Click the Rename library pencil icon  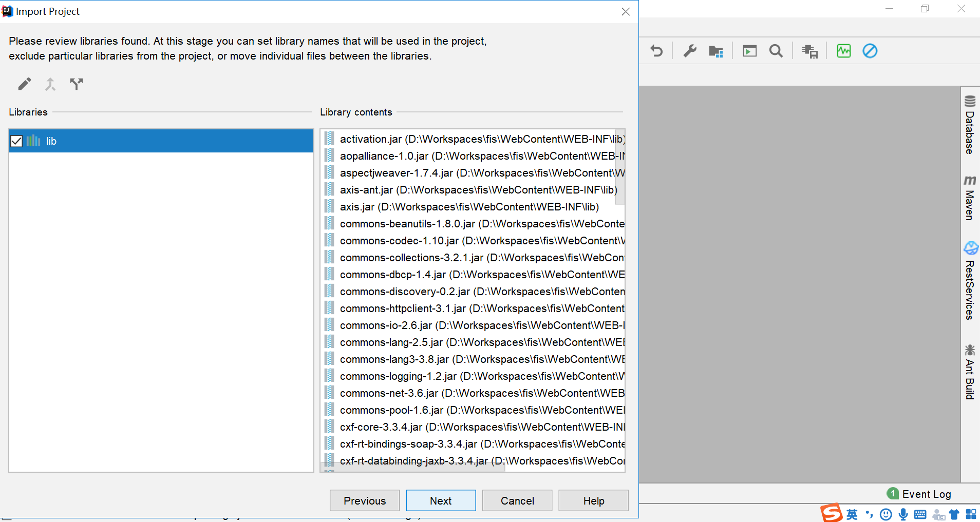24,84
